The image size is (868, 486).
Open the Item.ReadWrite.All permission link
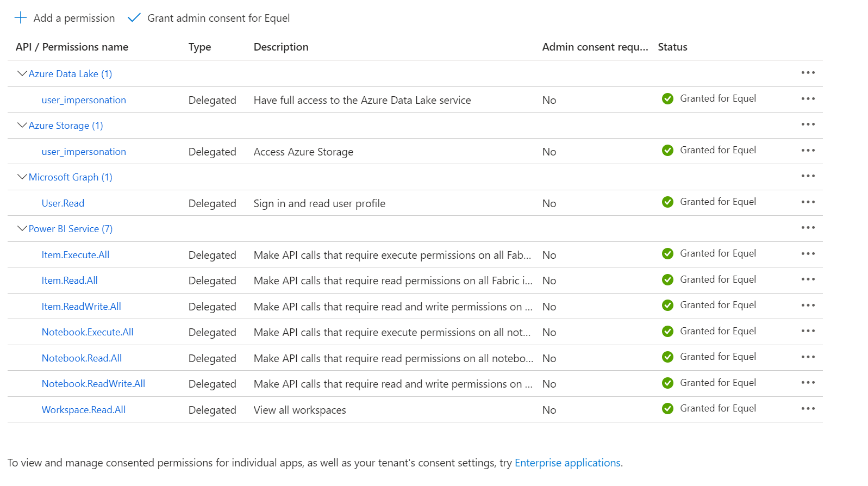[x=81, y=307]
